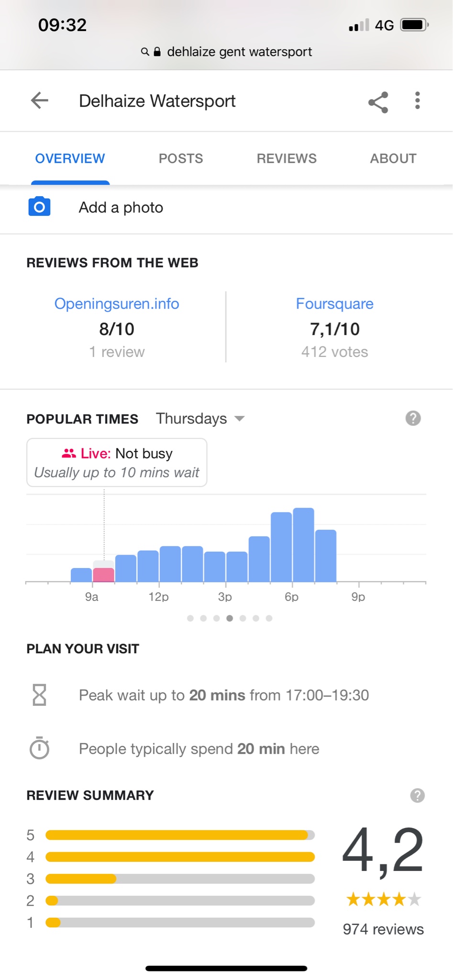Switch to the Reviews tab
The width and height of the screenshot is (453, 980).
pyautogui.click(x=287, y=158)
